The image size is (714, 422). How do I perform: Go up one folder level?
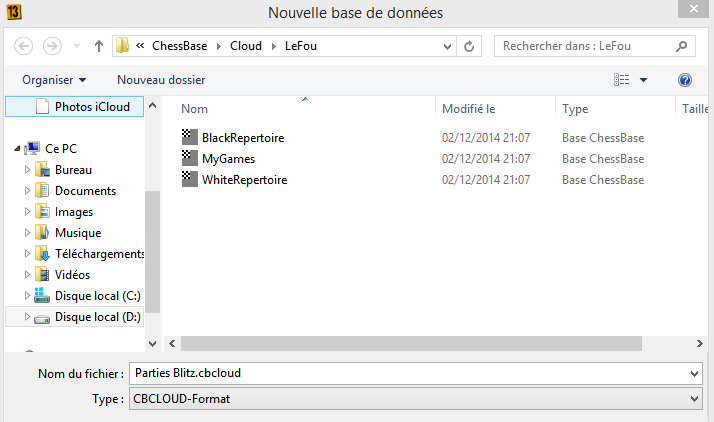pos(99,46)
